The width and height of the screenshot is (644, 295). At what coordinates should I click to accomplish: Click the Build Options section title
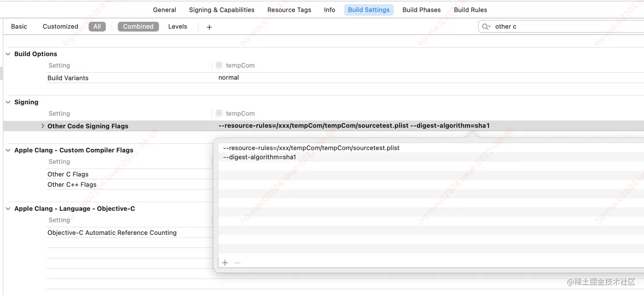click(36, 54)
